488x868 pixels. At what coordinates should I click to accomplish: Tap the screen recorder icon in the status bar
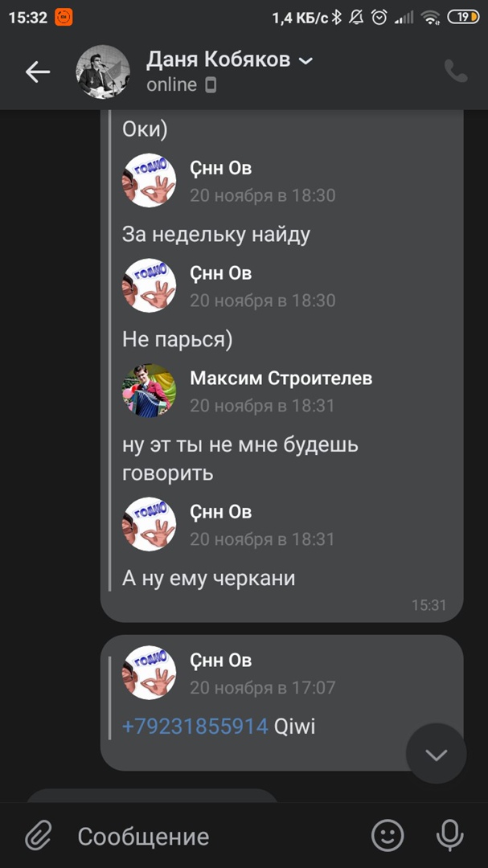64,18
